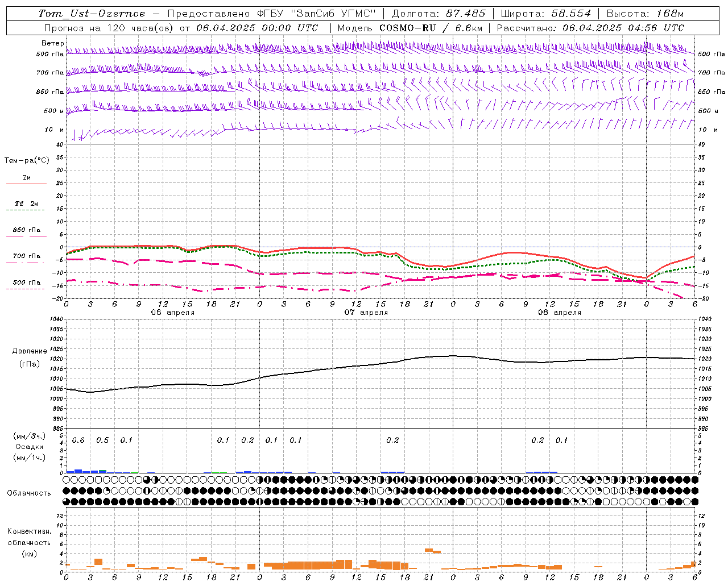728x582 pixels.
Task: Click the (мм/1ч.) precipitation unit label
Action: click(x=30, y=458)
